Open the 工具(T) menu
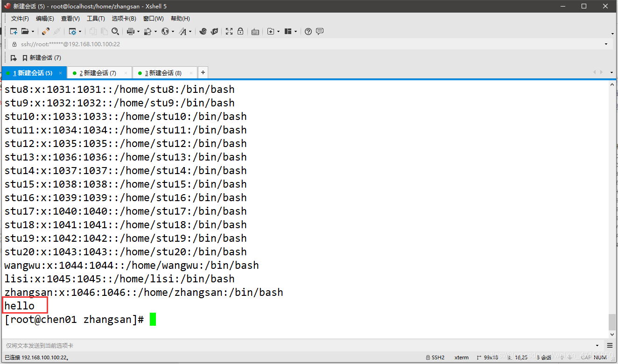 [96, 19]
